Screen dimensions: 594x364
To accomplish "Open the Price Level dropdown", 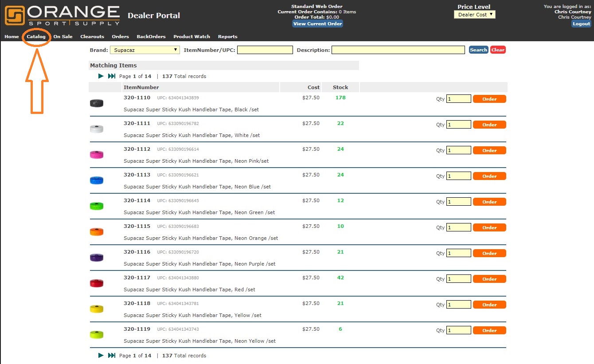I will 475,15.
